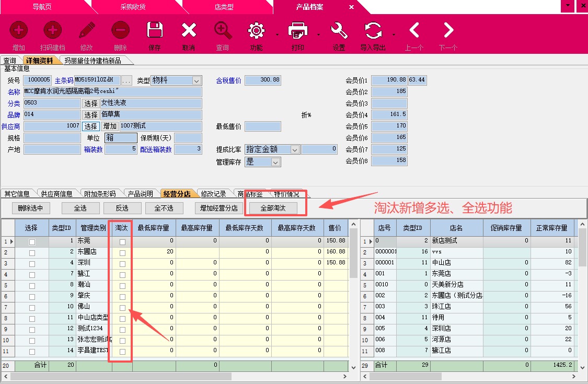Screen dimensions: 588x384
Task: Open the 提成比率 指定金额 dropdown
Action: [295, 150]
